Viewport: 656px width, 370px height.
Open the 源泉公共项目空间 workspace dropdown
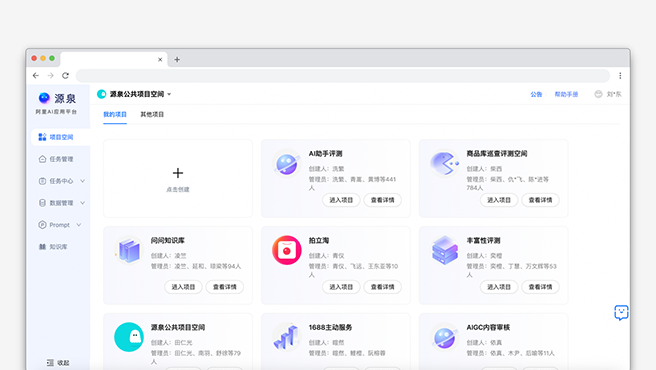(x=169, y=94)
